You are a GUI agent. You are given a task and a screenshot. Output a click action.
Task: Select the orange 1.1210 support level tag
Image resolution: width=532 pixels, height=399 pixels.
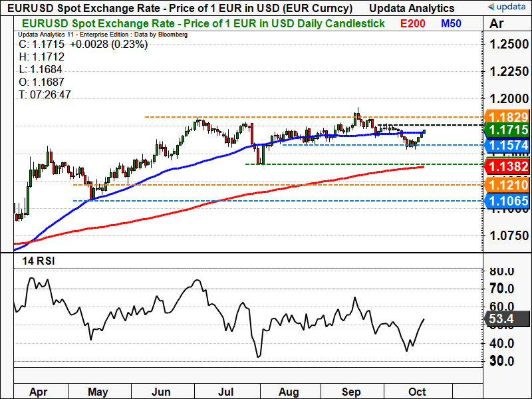506,185
